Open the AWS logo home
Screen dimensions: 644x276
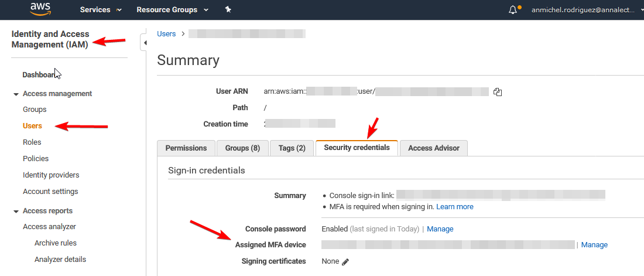(40, 9)
